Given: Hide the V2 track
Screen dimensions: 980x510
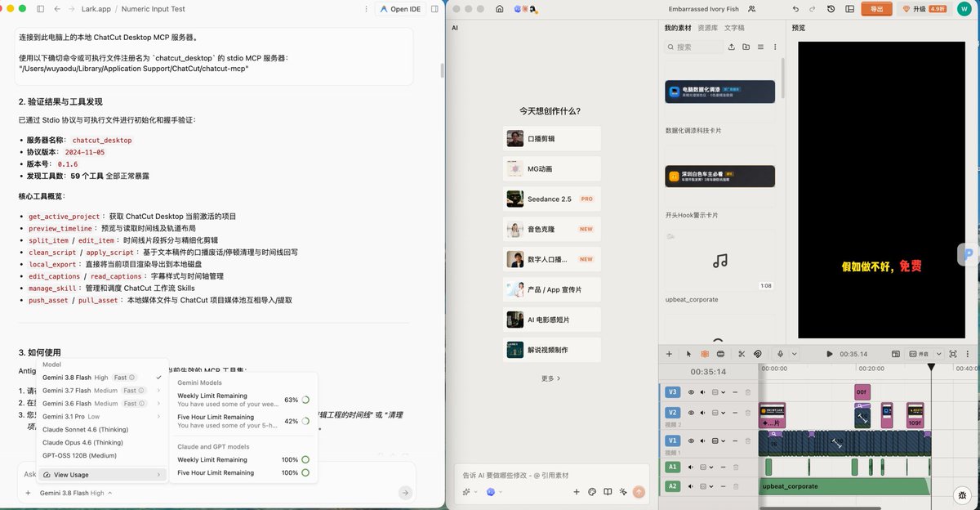Looking at the screenshot, I should pyautogui.click(x=691, y=413).
